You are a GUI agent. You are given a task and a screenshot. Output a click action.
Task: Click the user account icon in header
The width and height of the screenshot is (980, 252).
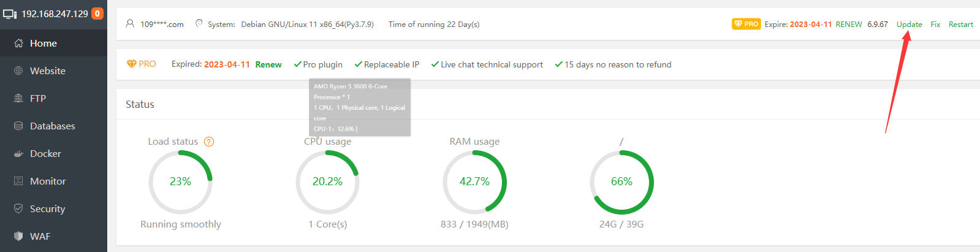point(130,24)
